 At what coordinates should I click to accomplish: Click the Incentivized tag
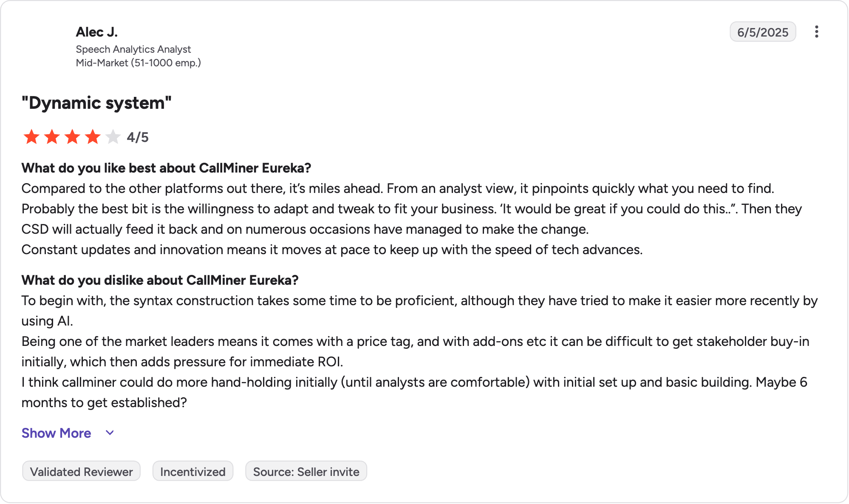[x=193, y=471]
